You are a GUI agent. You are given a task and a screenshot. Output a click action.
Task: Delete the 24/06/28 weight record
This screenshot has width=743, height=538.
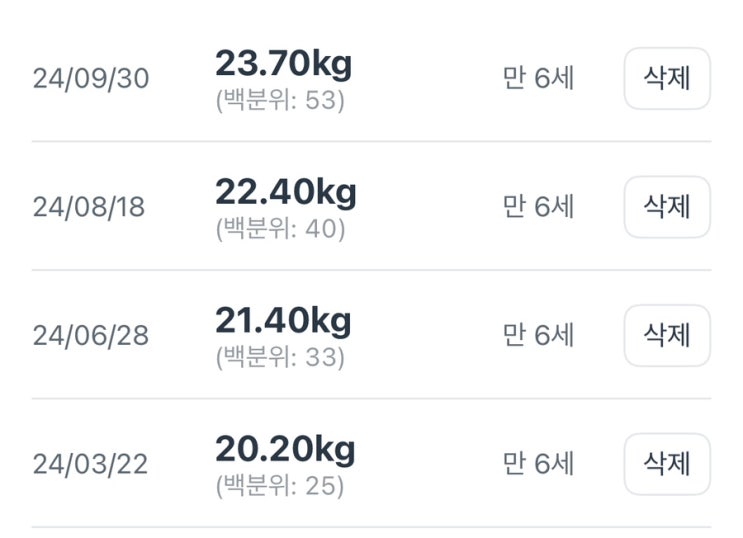coord(667,335)
